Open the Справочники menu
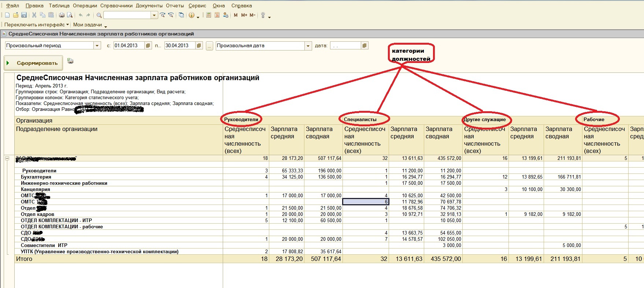Screen dimensions: 644x288 [116, 5]
